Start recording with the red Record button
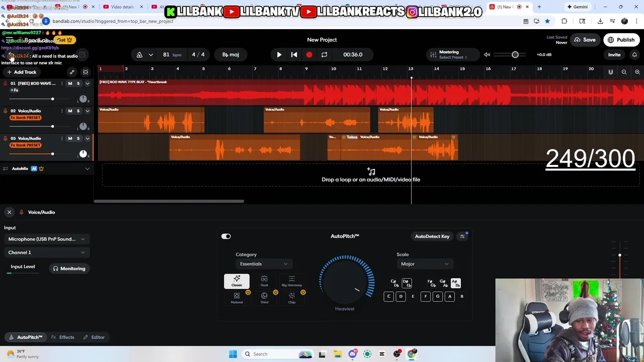The width and height of the screenshot is (644, 362). [309, 54]
